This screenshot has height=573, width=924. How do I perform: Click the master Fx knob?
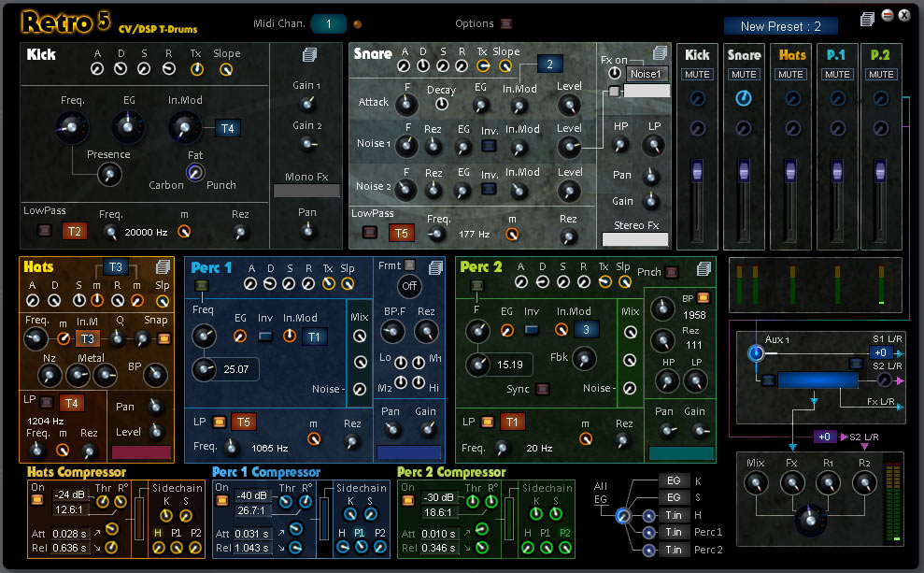(x=792, y=483)
